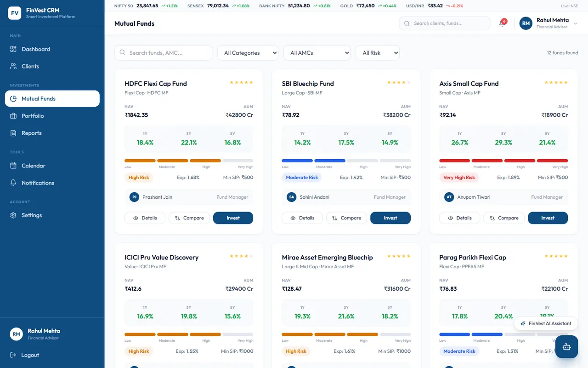Click the Search funds, AMC input
This screenshot has height=368, width=588.
163,53
